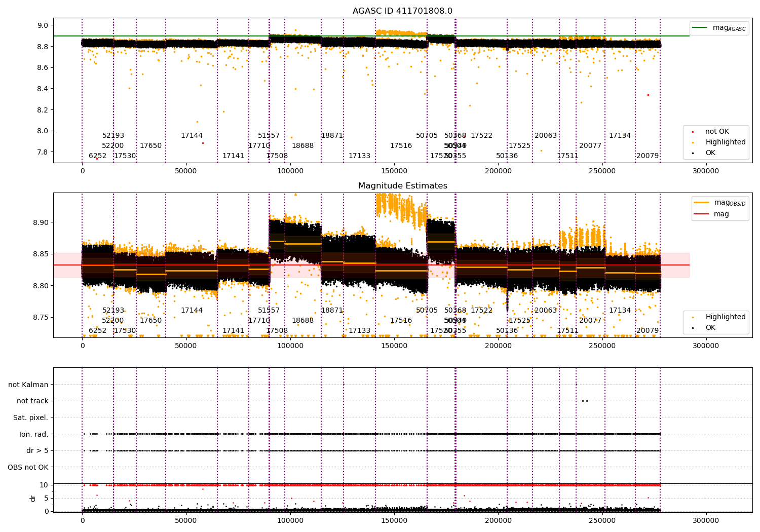This screenshot has height=532, width=760.
Task: Click obsid label 17650 in the top plot
Action: point(150,146)
